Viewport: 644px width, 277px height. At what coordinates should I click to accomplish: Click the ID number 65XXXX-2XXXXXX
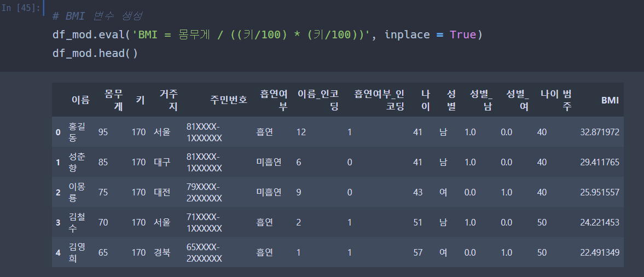204,252
